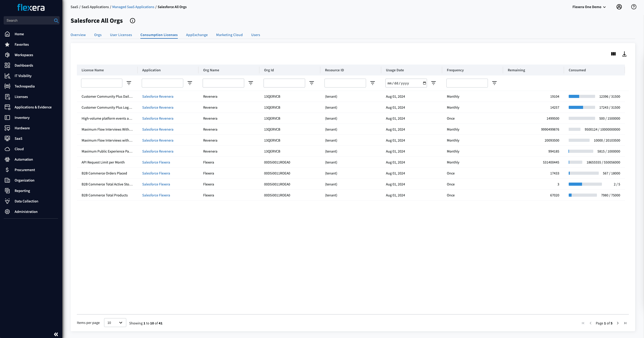Go to next page arrow
This screenshot has width=644, height=338.
(618, 323)
